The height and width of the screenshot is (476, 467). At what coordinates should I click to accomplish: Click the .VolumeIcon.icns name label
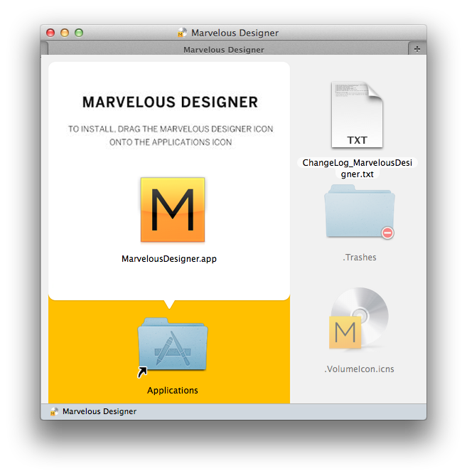359,369
